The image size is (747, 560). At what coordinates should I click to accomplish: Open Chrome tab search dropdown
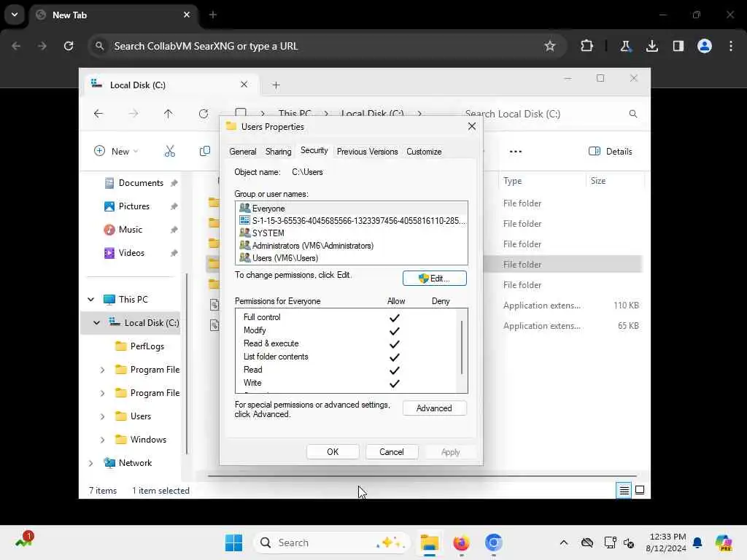point(15,15)
